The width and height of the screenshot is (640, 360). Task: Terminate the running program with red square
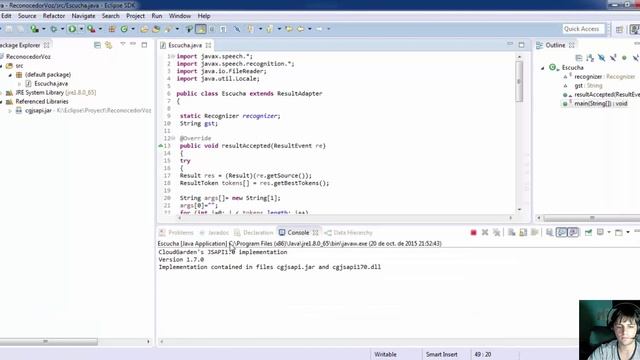point(473,233)
